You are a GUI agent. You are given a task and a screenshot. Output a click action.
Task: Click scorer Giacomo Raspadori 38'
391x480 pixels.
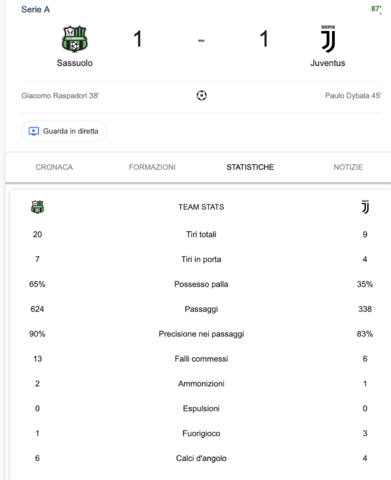click(x=60, y=96)
